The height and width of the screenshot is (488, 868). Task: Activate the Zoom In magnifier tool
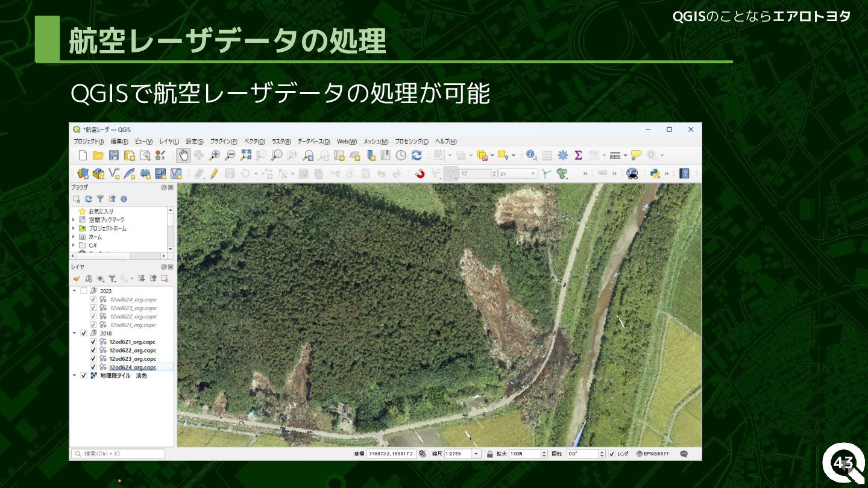tap(214, 155)
